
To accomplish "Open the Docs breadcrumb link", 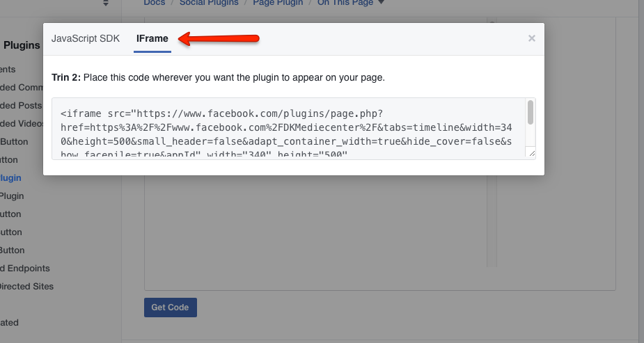I will coord(155,3).
